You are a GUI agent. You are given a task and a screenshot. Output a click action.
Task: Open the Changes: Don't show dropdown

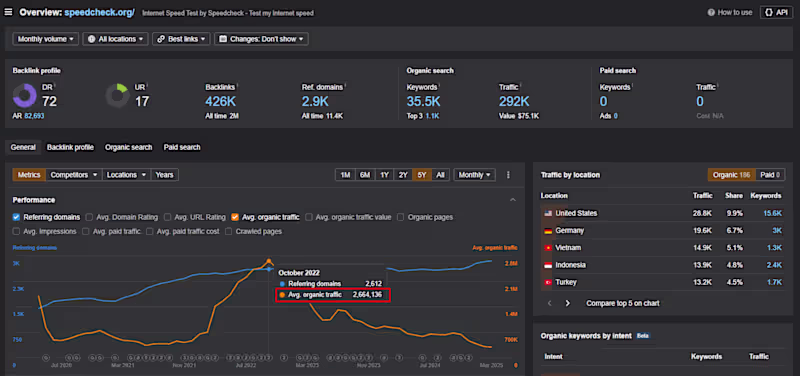[261, 39]
